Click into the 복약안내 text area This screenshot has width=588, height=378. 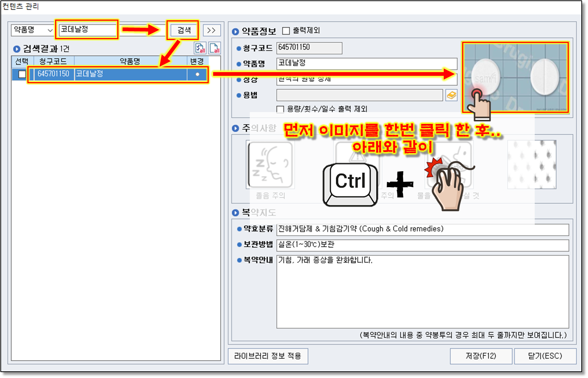(x=422, y=291)
